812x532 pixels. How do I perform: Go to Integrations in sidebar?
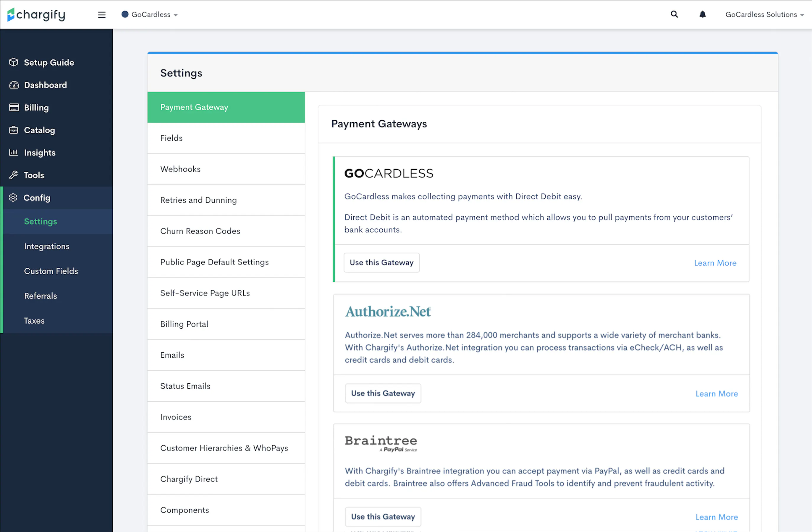[47, 246]
